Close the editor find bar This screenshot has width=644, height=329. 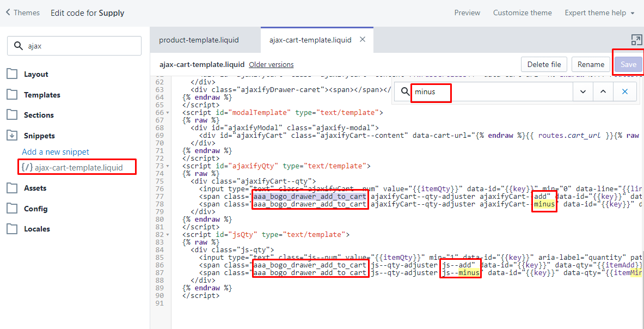tap(625, 92)
